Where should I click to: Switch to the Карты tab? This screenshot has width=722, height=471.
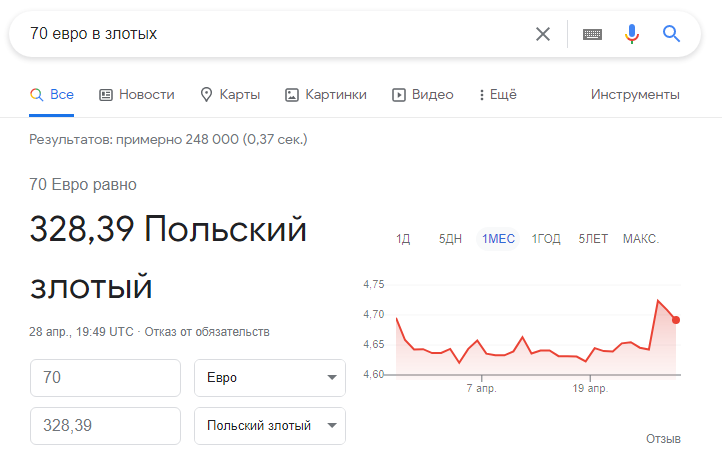point(230,94)
